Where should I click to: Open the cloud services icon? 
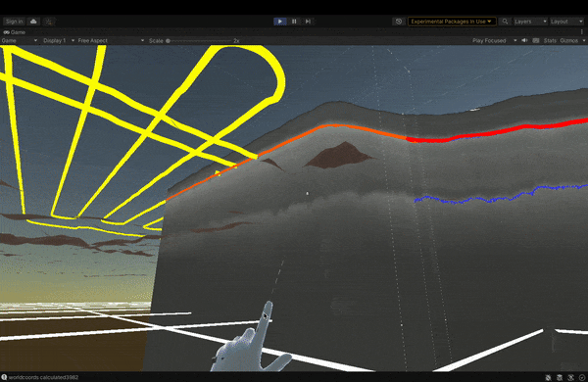(x=33, y=22)
